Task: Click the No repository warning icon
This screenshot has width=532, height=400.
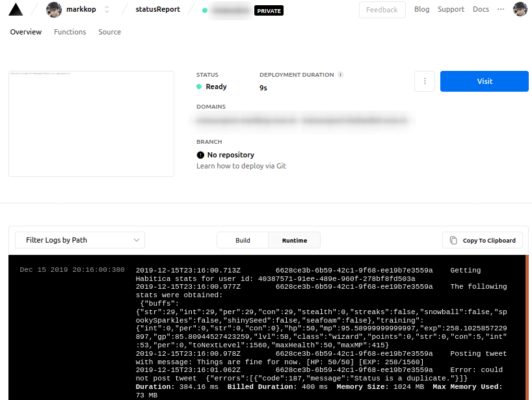Action: [200, 155]
